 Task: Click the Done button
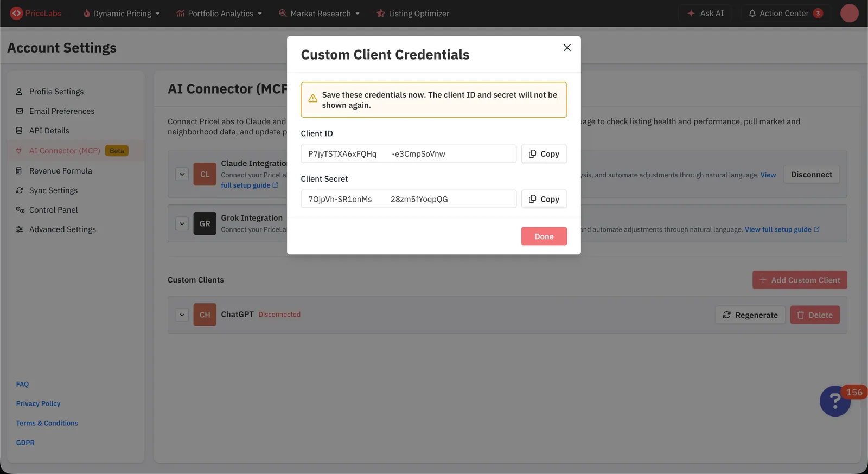coord(544,236)
